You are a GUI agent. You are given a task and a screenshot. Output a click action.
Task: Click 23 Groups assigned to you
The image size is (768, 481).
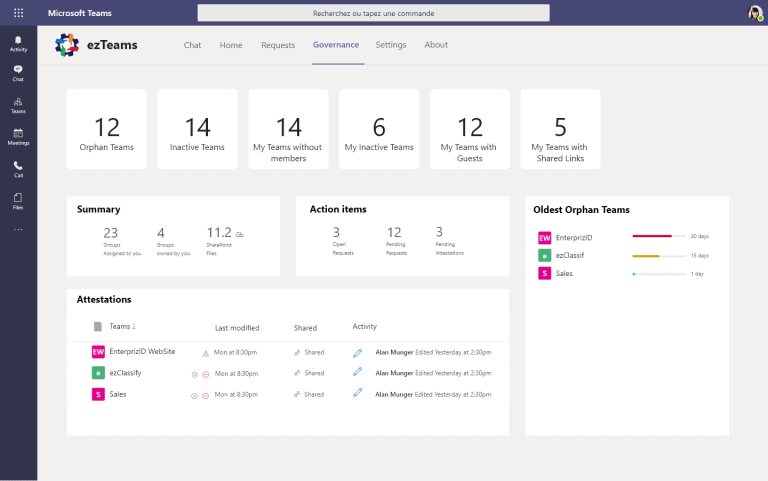tap(121, 241)
